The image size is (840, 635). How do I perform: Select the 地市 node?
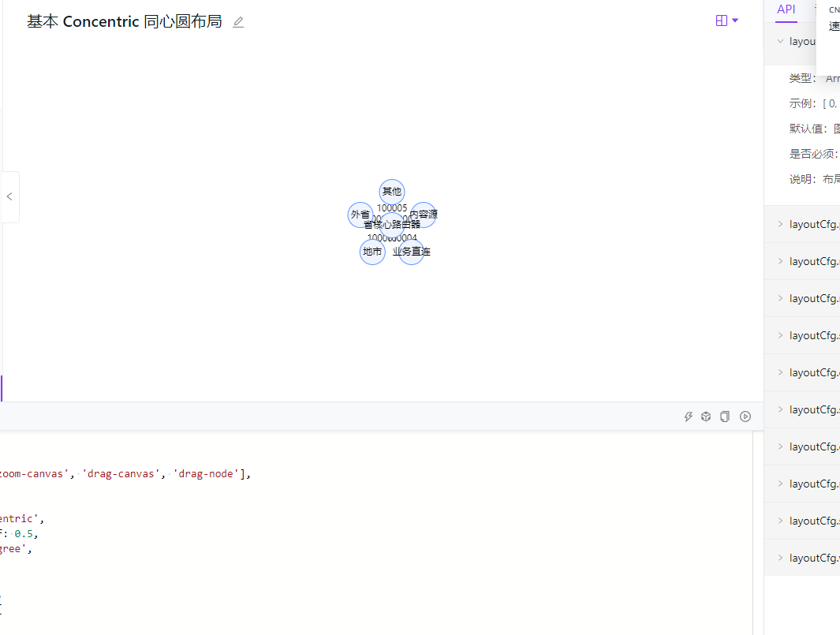tap(371, 251)
